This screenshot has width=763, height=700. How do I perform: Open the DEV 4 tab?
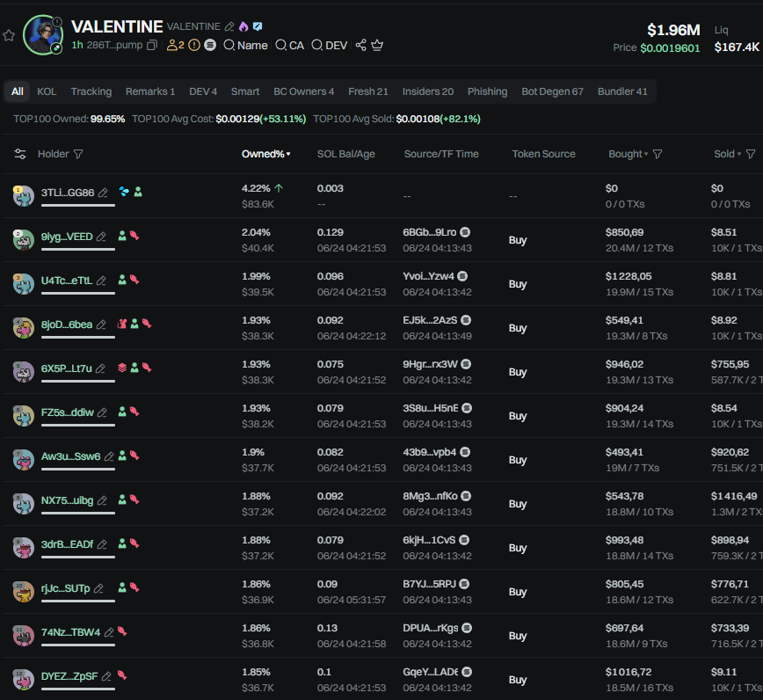pos(203,91)
